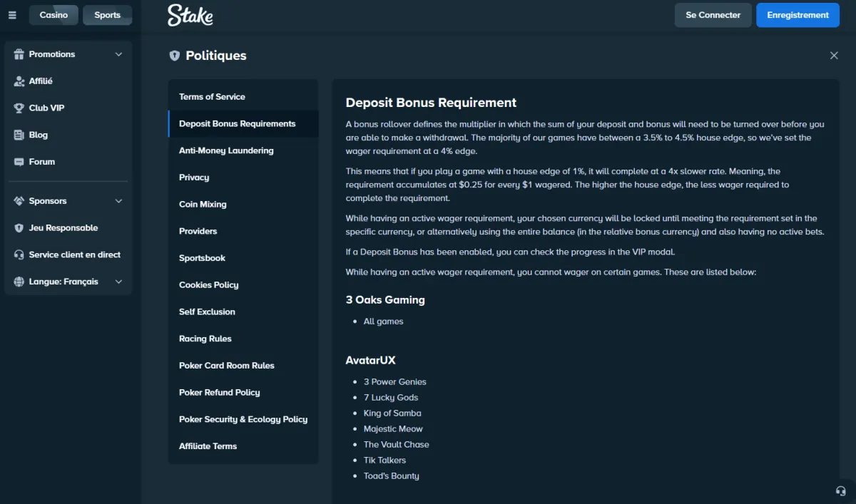
Task: Click the Service client headset icon
Action: point(19,254)
